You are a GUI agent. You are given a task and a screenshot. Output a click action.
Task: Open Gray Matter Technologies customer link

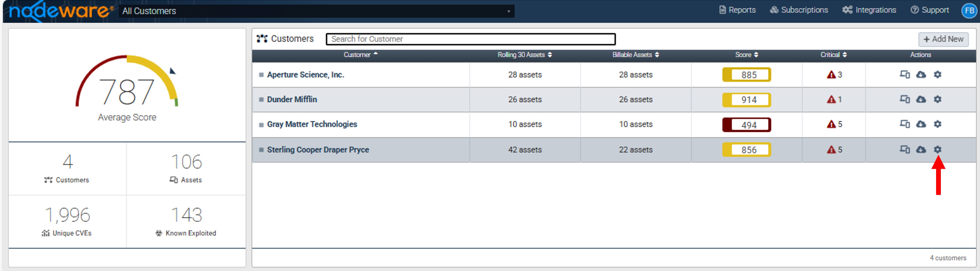pos(312,124)
